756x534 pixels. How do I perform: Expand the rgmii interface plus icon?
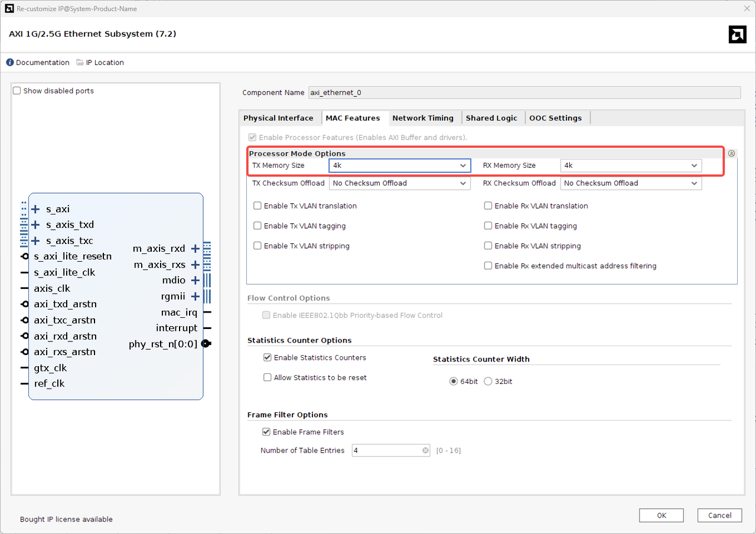(x=195, y=297)
